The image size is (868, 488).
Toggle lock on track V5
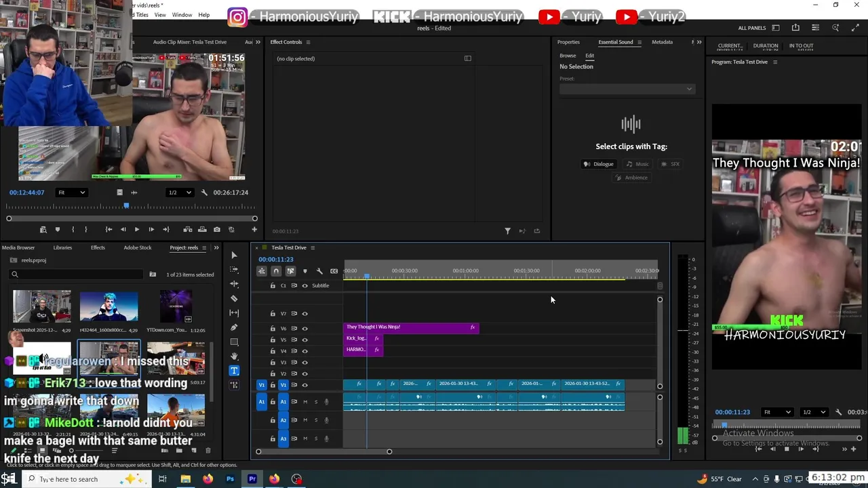click(273, 340)
